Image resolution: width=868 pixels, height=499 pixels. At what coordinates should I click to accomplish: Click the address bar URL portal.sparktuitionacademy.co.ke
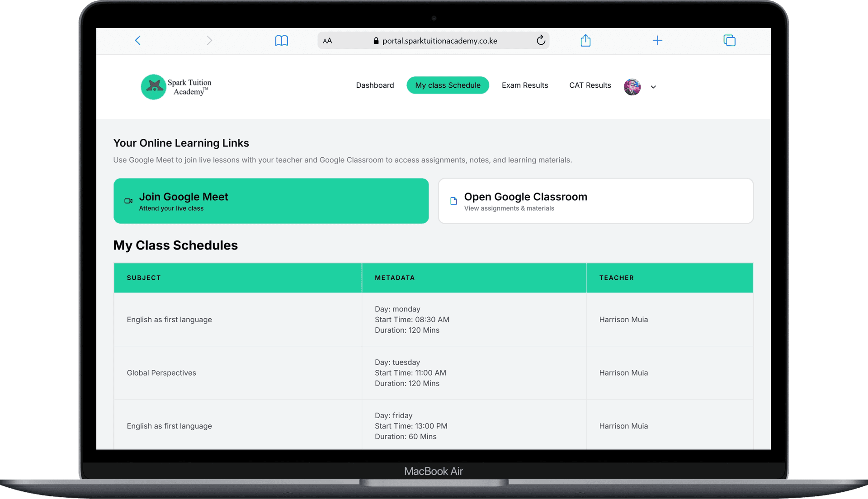pos(440,41)
